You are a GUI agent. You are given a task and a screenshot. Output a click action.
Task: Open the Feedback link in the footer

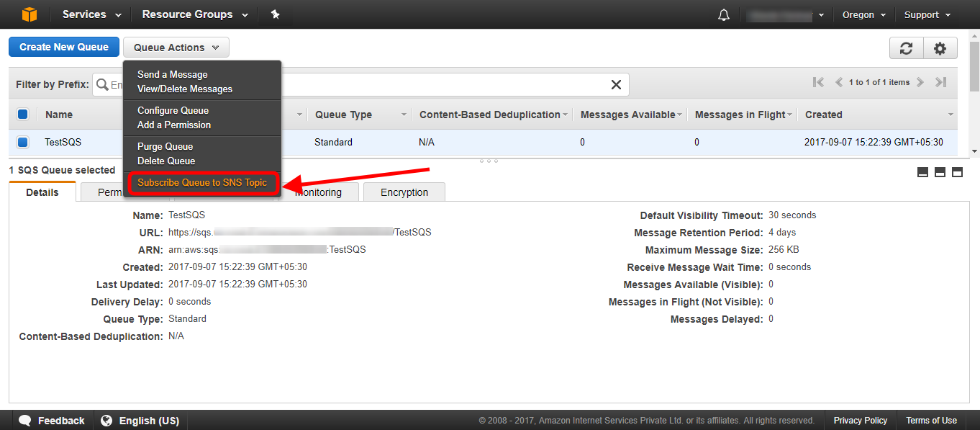(61, 421)
